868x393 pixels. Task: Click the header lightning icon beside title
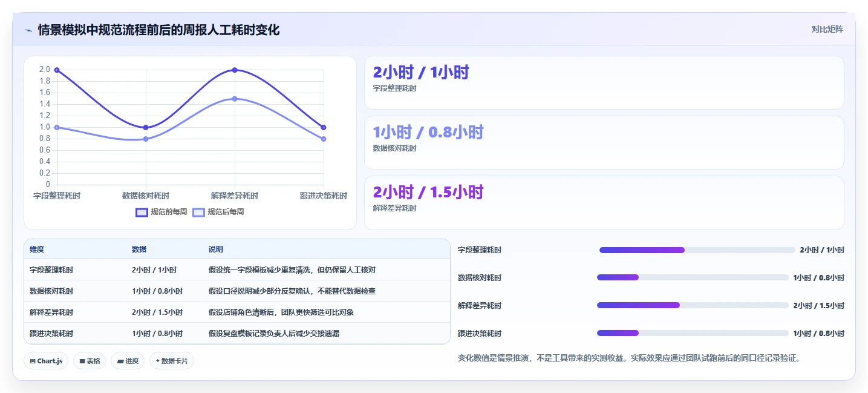coord(28,30)
